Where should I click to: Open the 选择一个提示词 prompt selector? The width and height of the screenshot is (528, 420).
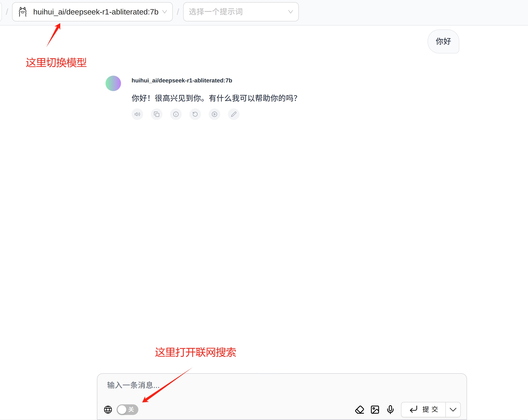coord(241,12)
